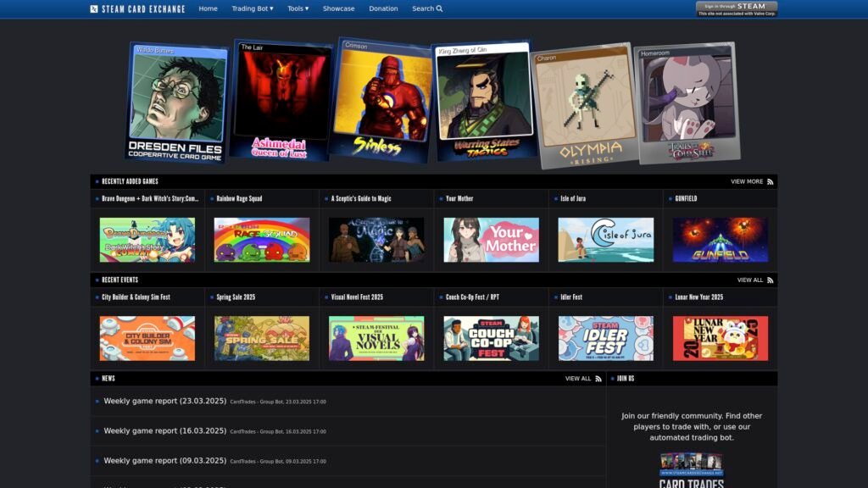Open the Your Mother title link
868x488 pixels.
tap(459, 198)
